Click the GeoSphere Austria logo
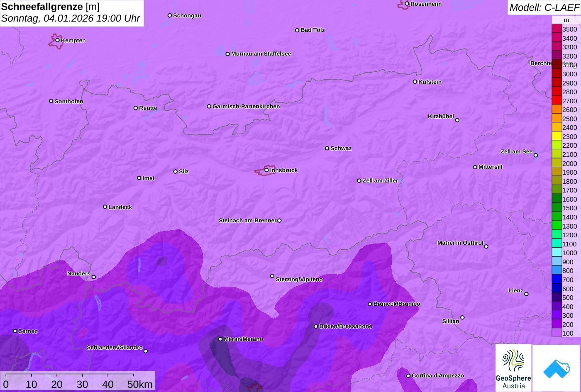 (513, 368)
